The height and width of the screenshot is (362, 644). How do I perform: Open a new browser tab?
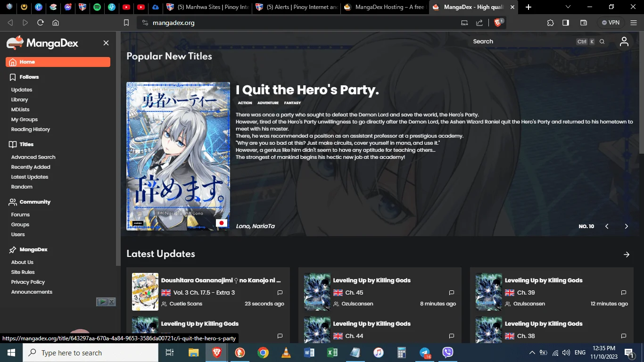(528, 7)
